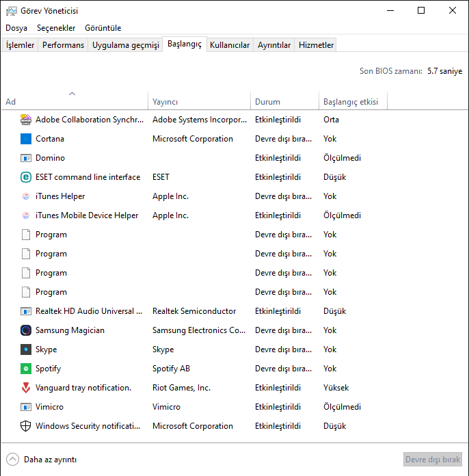
Task: Click the Vanguard tray notification icon
Action: [x=26, y=388]
